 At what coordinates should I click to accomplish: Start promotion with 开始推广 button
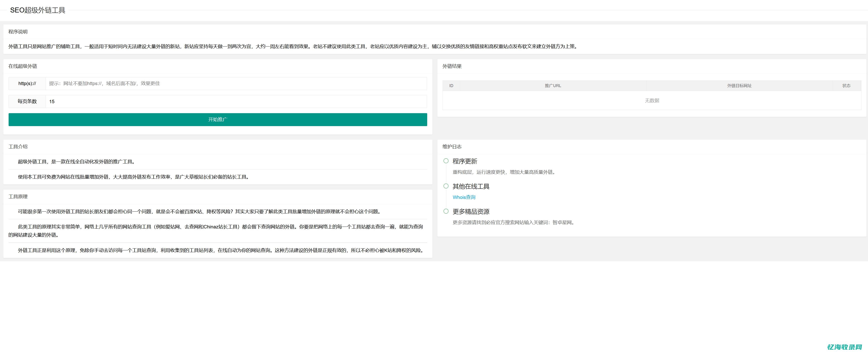(x=218, y=120)
